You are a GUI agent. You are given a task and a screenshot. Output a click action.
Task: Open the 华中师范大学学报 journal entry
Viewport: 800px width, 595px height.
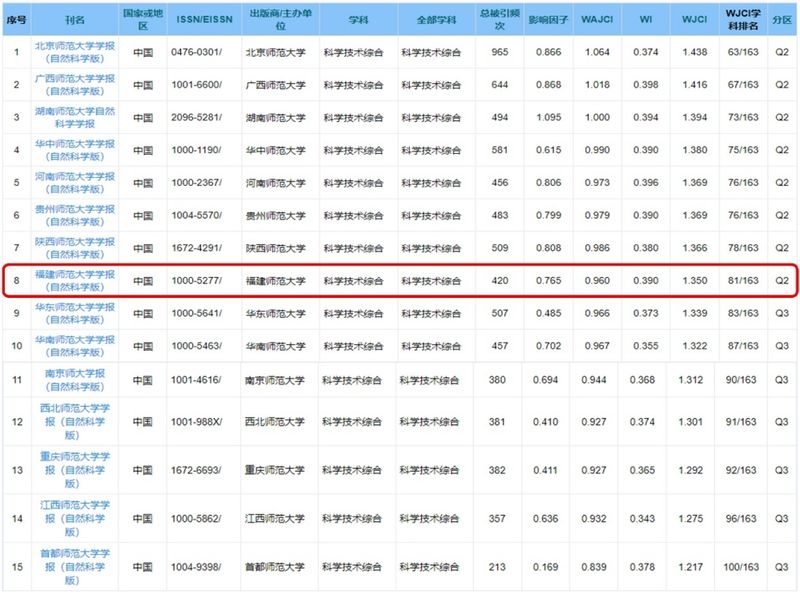[75, 150]
